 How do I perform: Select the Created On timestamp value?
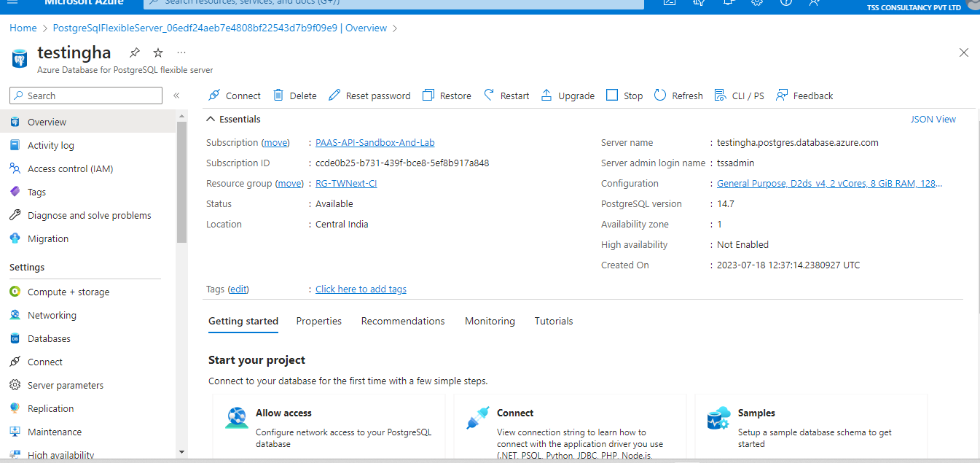click(788, 265)
